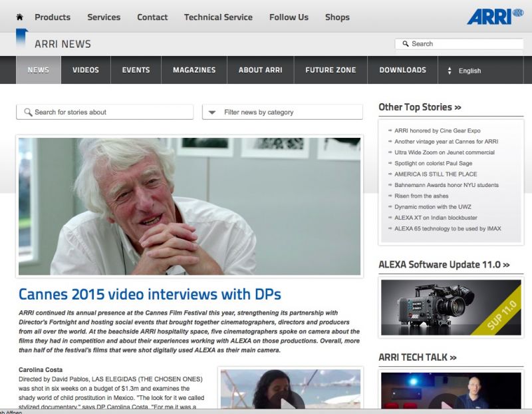The image size is (532, 414).
Task: Click the SUP 11.0 camera thumbnail
Action: click(x=451, y=308)
